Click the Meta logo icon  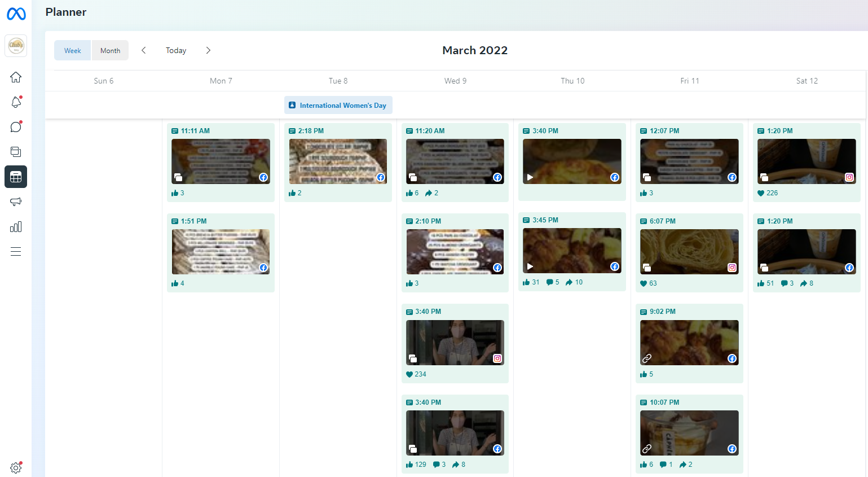(x=16, y=13)
